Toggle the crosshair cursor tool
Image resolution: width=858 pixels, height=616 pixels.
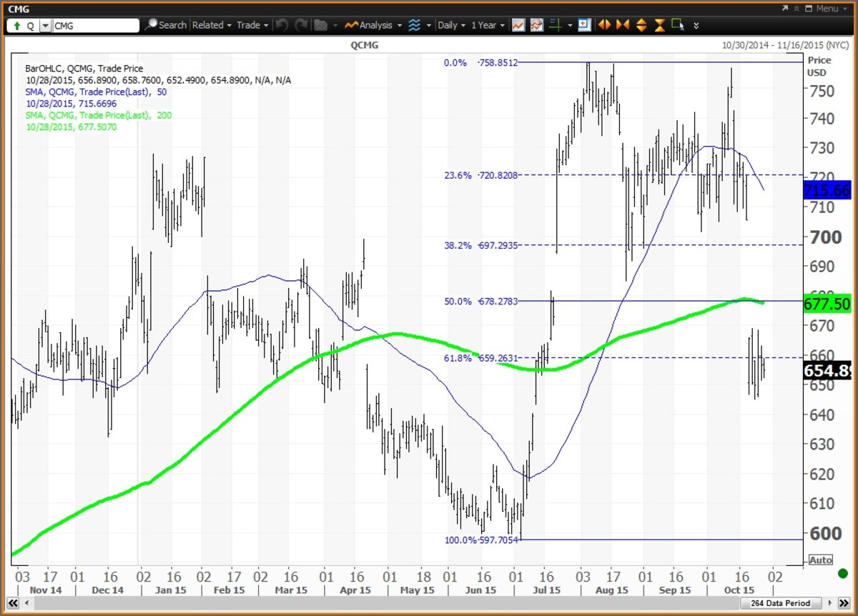pyautogui.click(x=556, y=25)
